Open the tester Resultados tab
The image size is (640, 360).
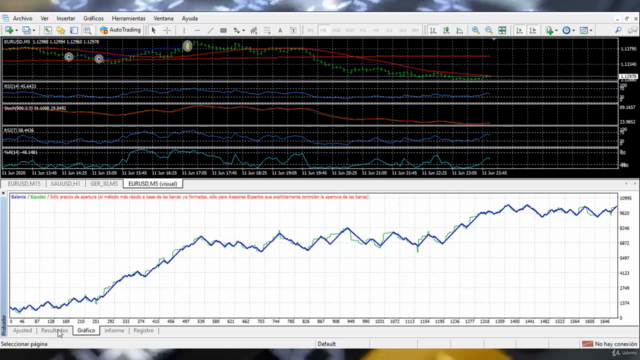point(54,331)
